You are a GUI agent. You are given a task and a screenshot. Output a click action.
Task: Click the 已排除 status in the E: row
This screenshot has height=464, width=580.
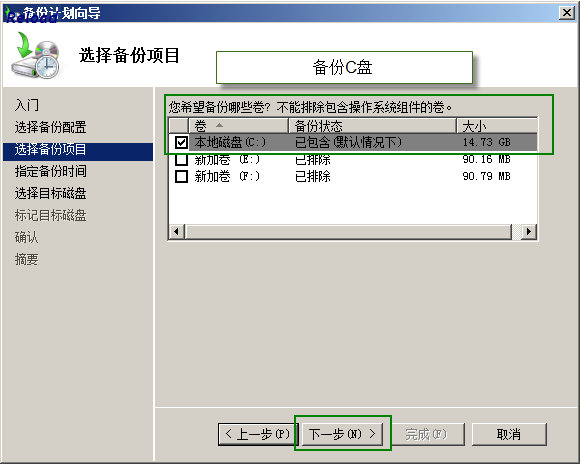(x=313, y=159)
